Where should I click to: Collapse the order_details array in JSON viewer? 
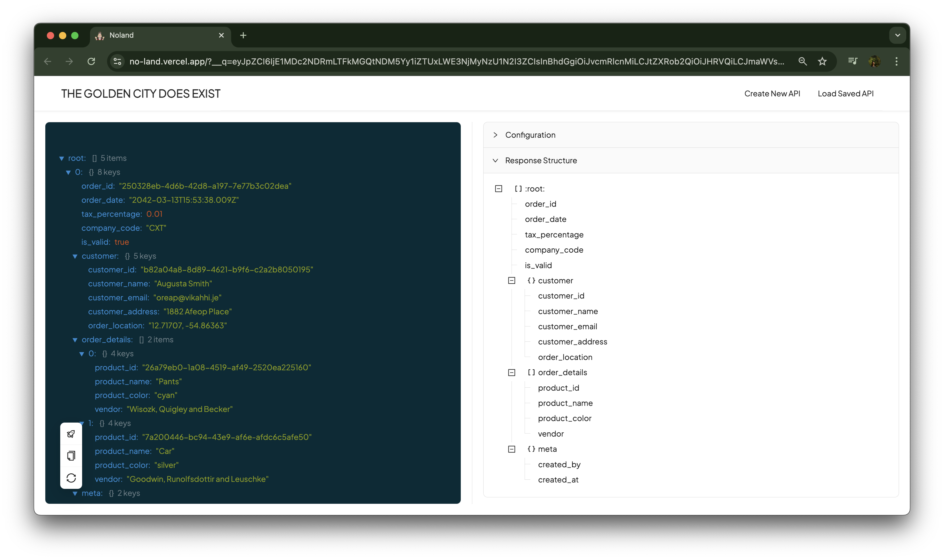pyautogui.click(x=75, y=340)
